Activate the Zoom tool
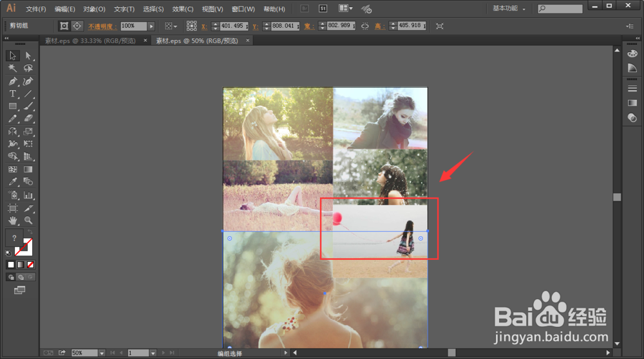 pyautogui.click(x=28, y=220)
